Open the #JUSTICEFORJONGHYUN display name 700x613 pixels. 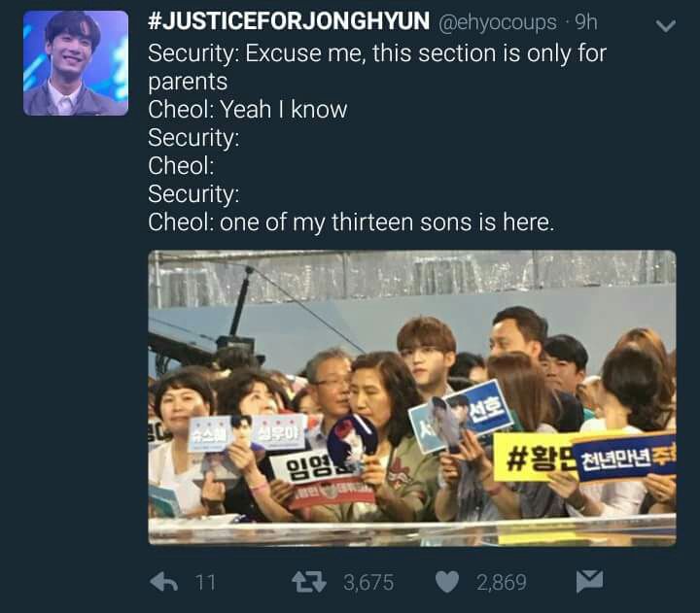(289, 21)
